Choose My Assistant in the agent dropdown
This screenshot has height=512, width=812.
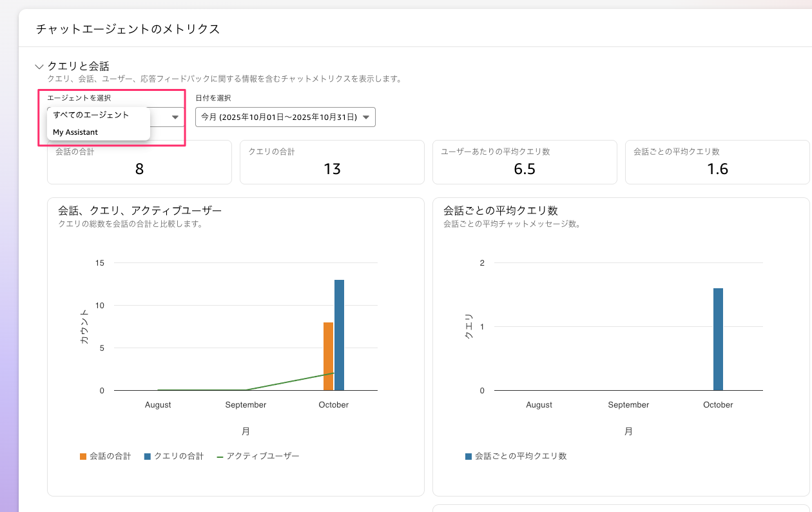[75, 132]
